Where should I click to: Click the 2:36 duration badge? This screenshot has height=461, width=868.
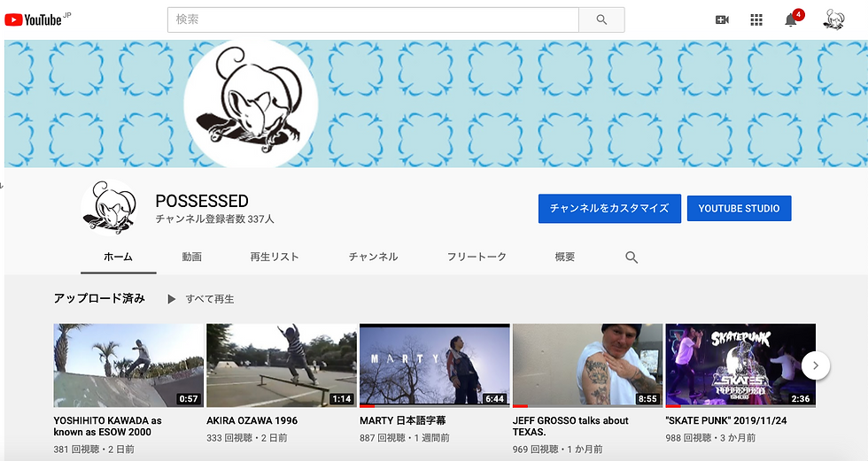(801, 398)
